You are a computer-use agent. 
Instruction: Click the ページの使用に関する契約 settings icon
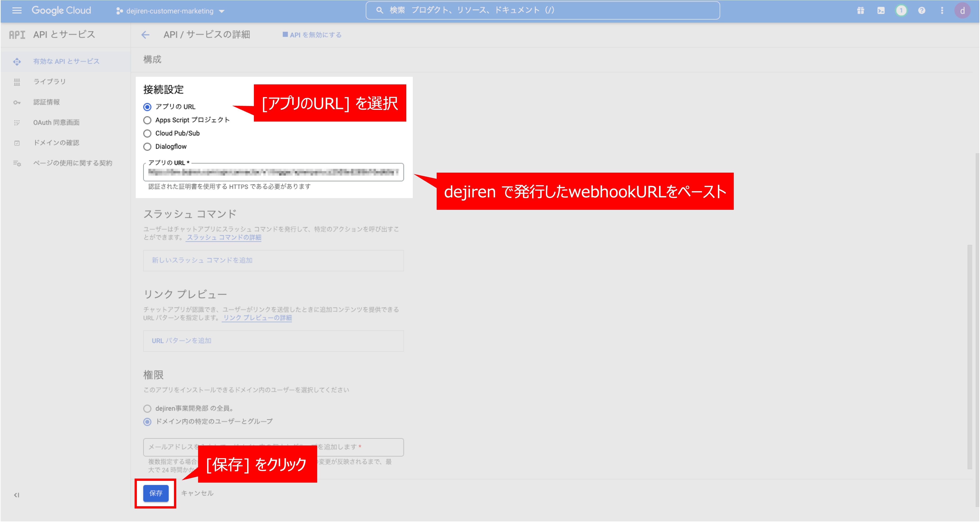(17, 163)
